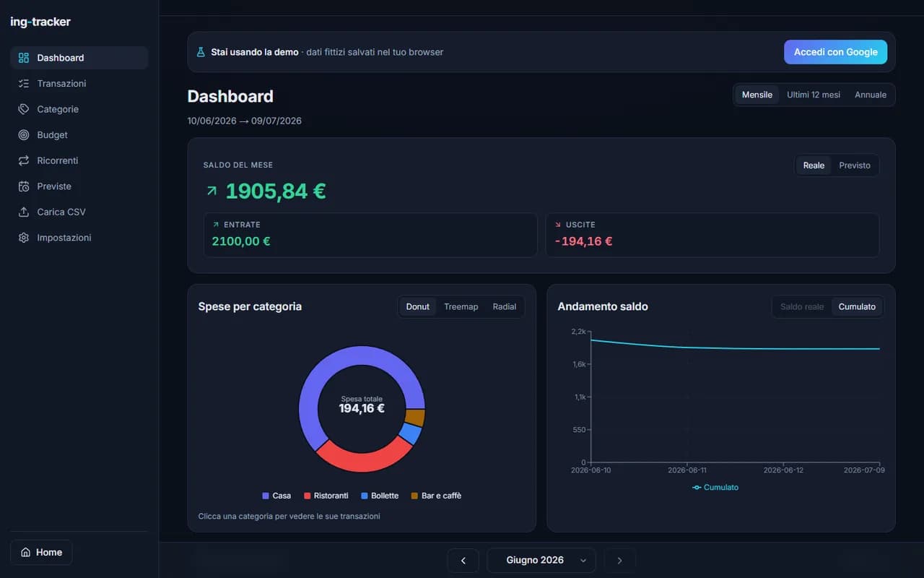Click the Spese per categoria heading
This screenshot has height=578, width=924.
[x=250, y=307]
